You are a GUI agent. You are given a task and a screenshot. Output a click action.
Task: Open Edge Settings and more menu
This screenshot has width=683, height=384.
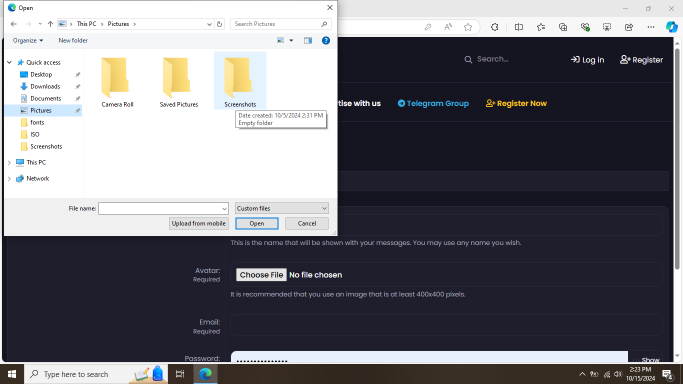(x=651, y=27)
